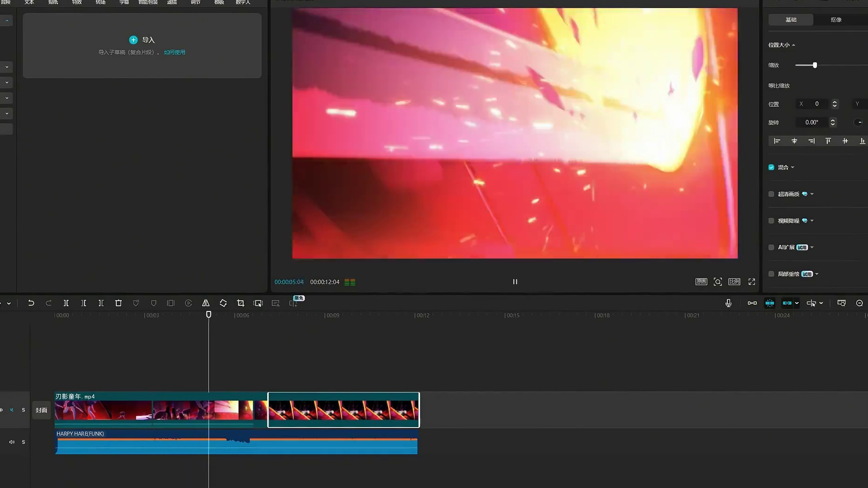This screenshot has width=868, height=488.
Task: Select the split clip tool
Action: click(66, 303)
